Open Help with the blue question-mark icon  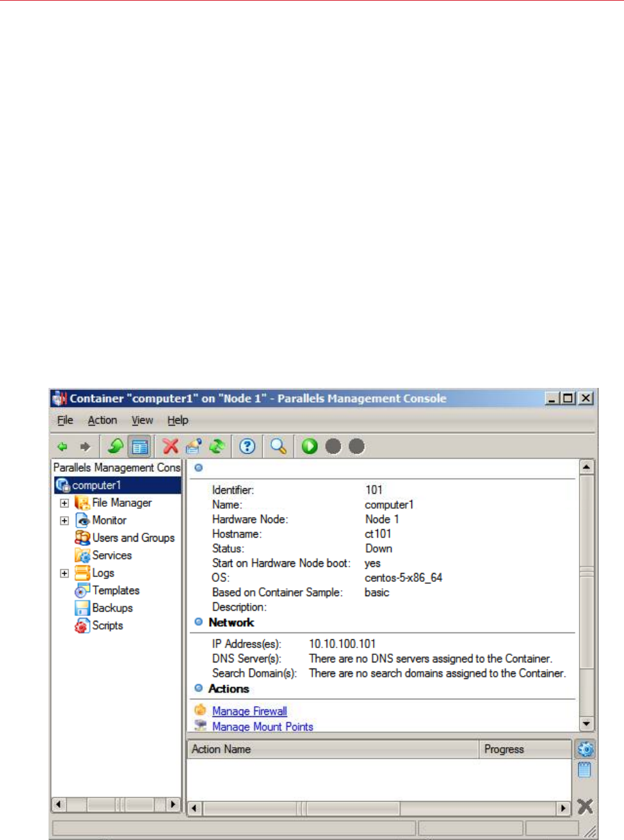(x=248, y=447)
